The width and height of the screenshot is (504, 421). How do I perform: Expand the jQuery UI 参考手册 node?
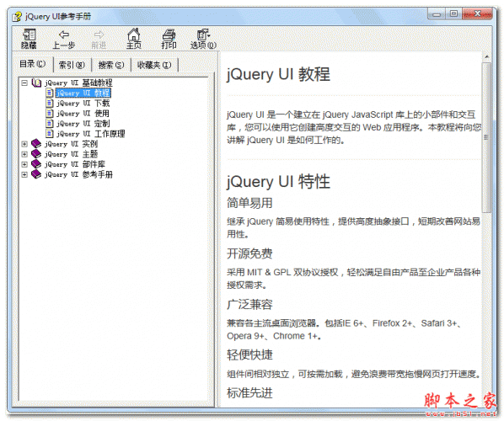(24, 174)
